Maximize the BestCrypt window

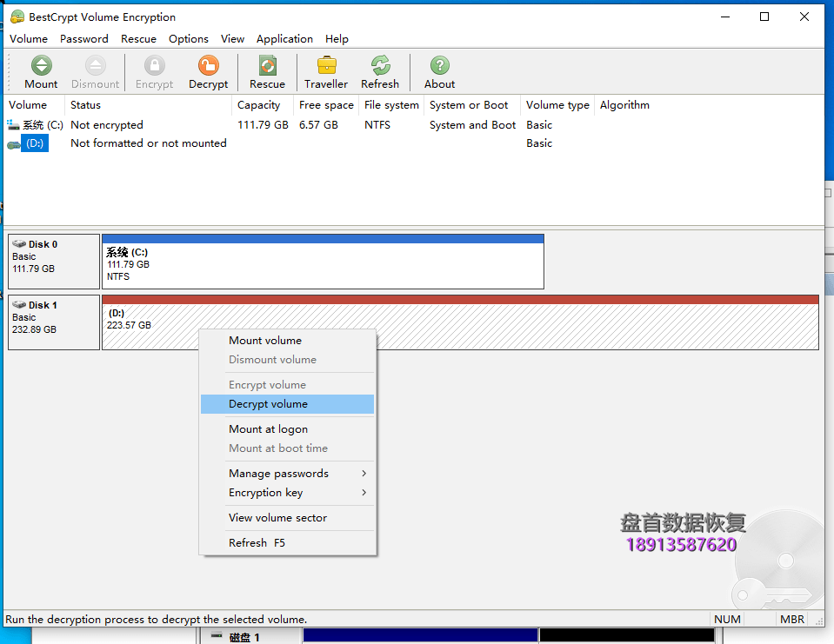click(764, 17)
